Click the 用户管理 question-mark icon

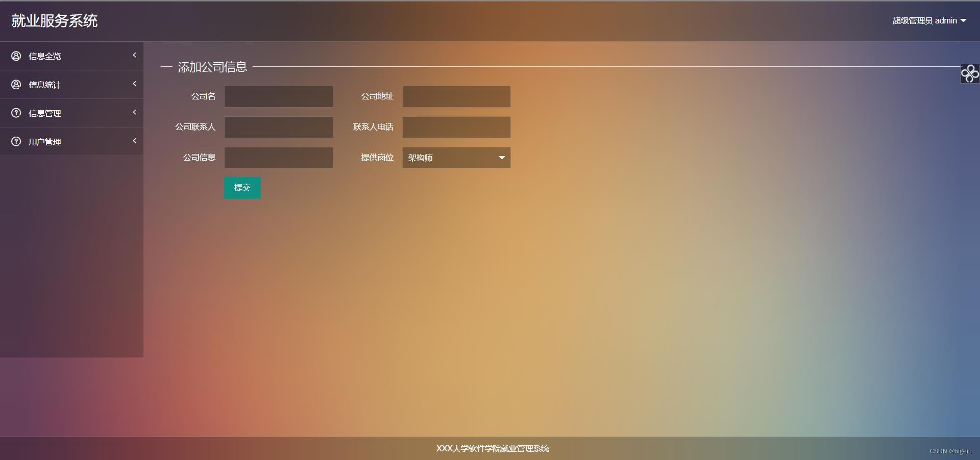pos(16,141)
